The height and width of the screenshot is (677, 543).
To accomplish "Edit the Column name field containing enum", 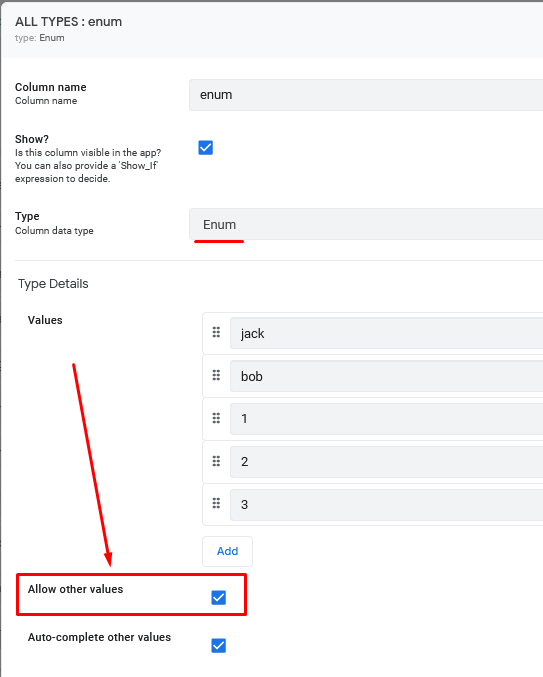I will click(366, 95).
